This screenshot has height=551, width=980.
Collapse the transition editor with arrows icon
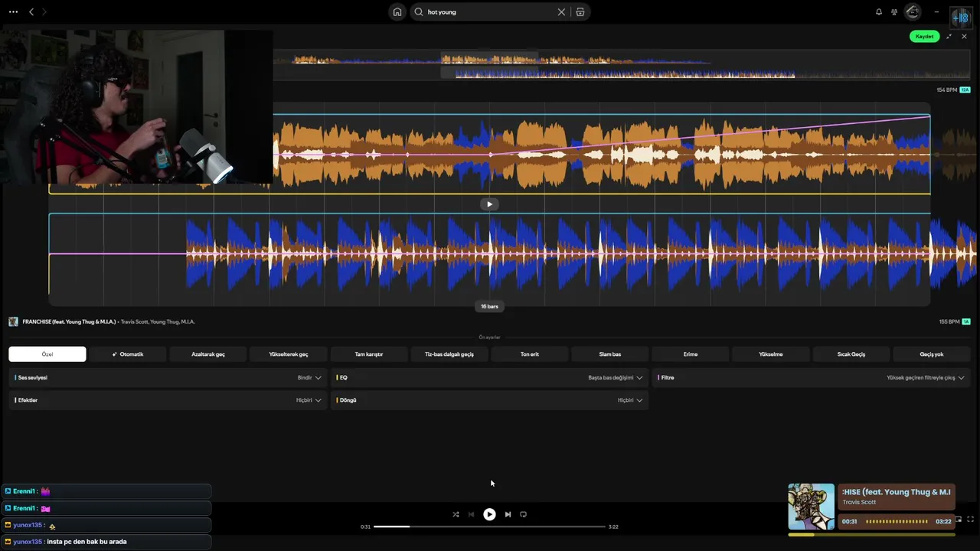[x=949, y=37]
